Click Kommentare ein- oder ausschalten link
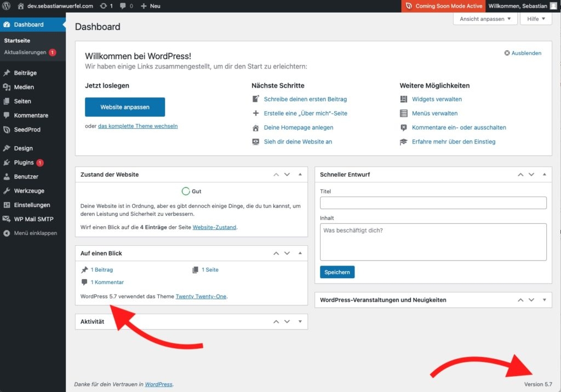The width and height of the screenshot is (561, 392). point(459,128)
